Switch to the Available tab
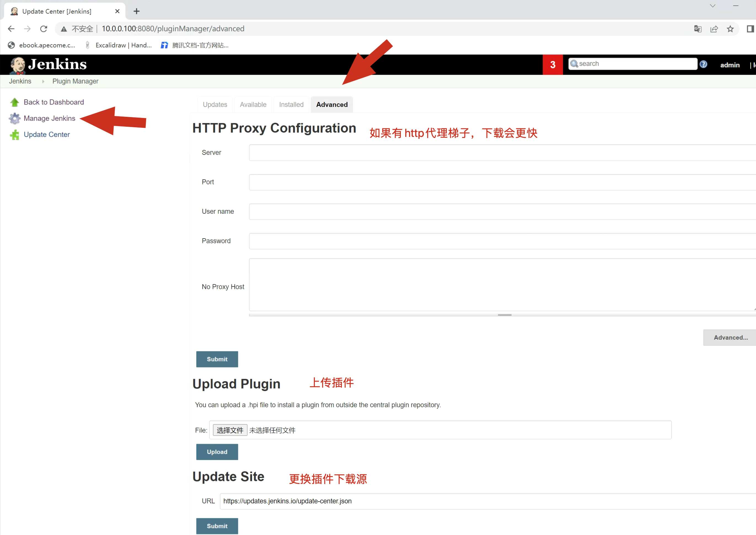The image size is (756, 535). coord(253,105)
